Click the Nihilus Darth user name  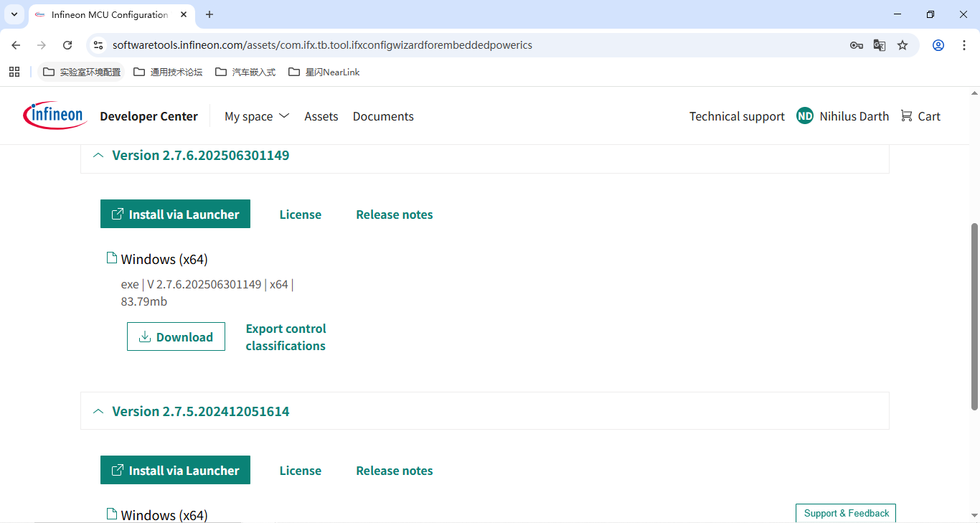[854, 116]
